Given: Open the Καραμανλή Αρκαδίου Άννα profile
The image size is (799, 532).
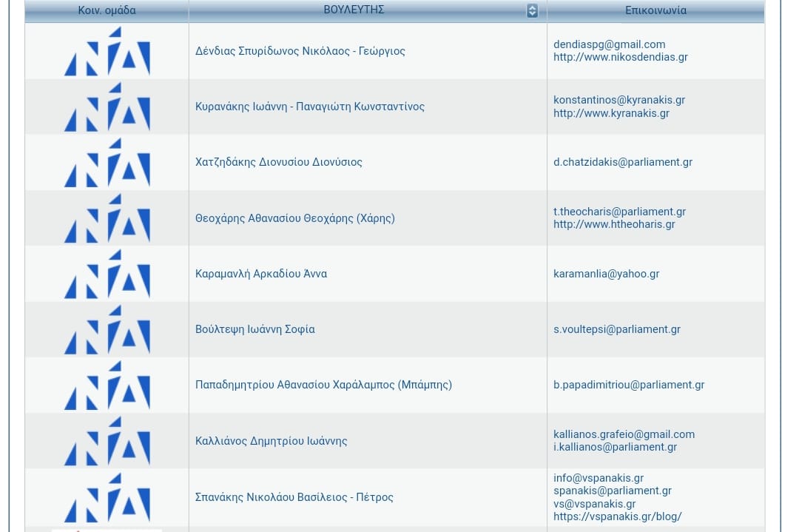Looking at the screenshot, I should point(261,274).
